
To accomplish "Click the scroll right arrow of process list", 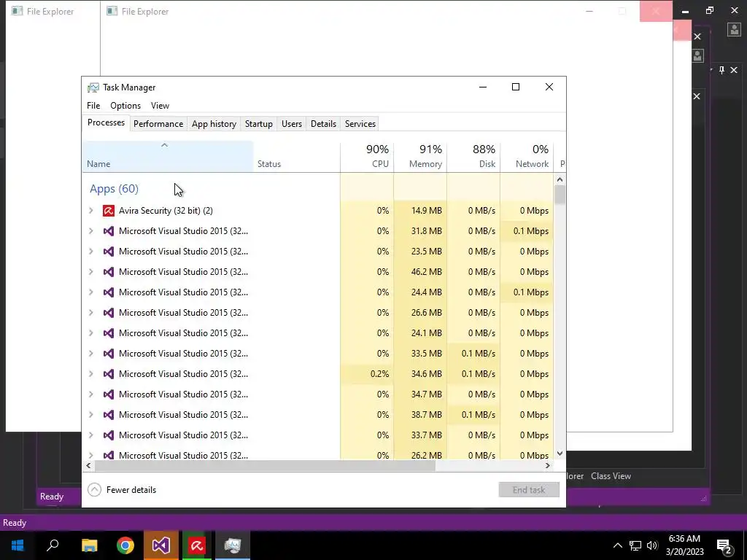I will click(548, 466).
